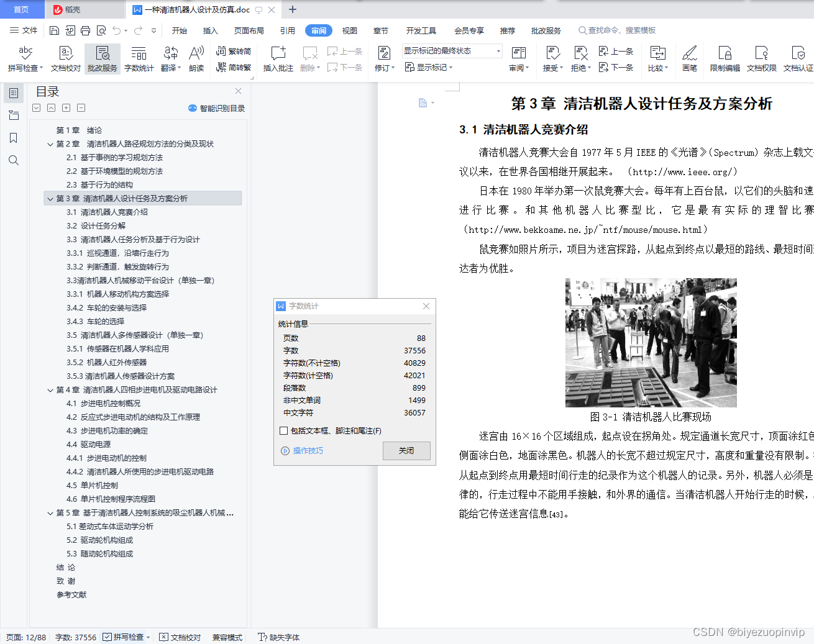Switch to the 引用 ribbon tab
This screenshot has width=814, height=644.
[288, 30]
